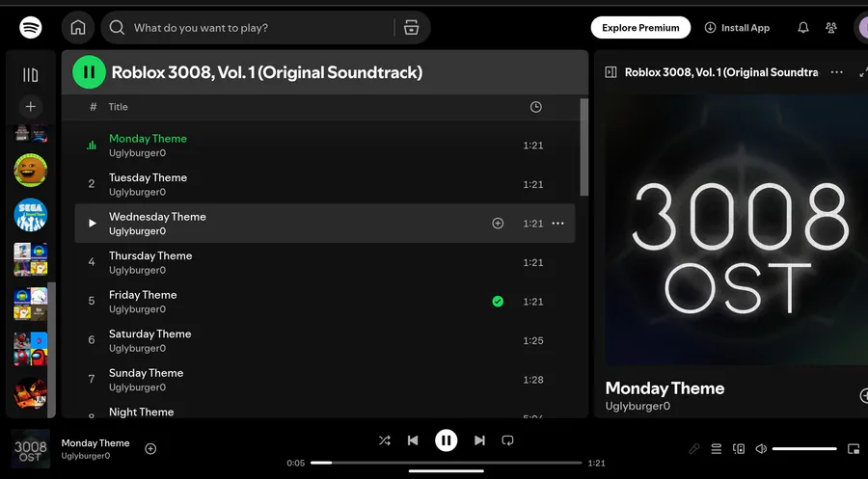Click Monday Theme in bottom player bar
This screenshot has height=479, width=868.
[95, 442]
